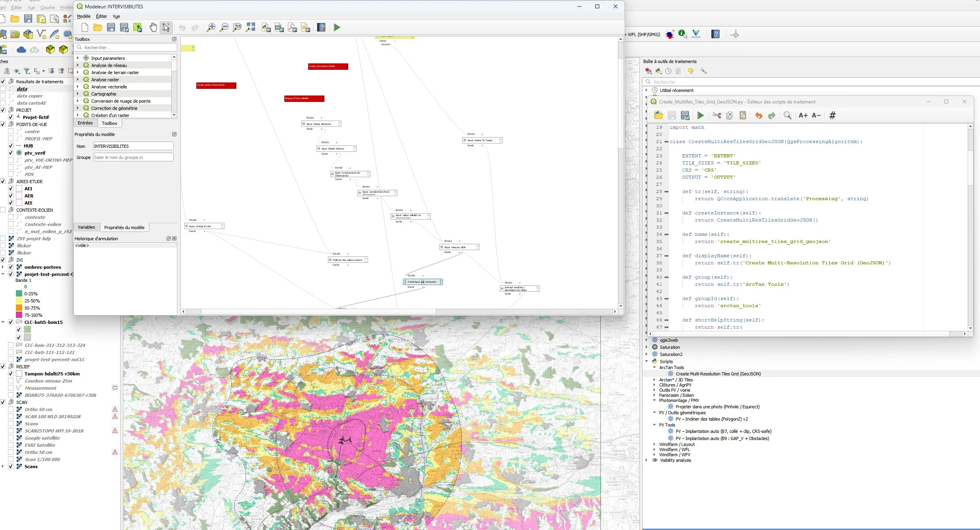Click Groupe name input field
The image size is (980, 530).
tap(133, 157)
